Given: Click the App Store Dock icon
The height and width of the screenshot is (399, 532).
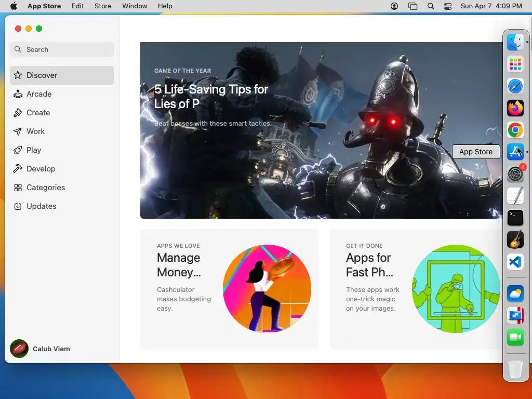Looking at the screenshot, I should coord(515,152).
